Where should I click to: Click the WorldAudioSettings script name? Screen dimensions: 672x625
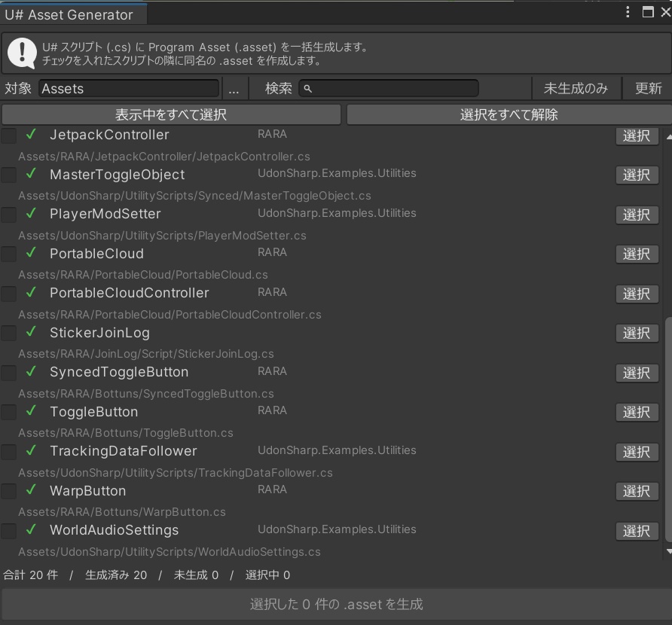click(x=114, y=530)
